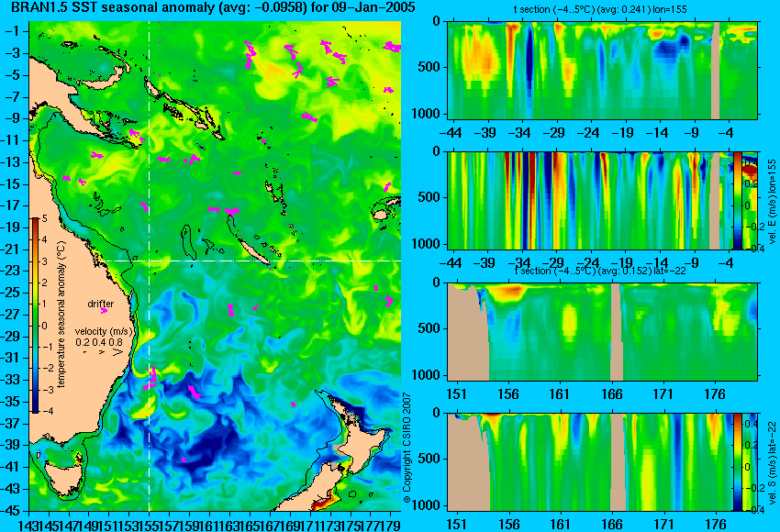Open the temperature section plot at lon=155

coord(602,70)
